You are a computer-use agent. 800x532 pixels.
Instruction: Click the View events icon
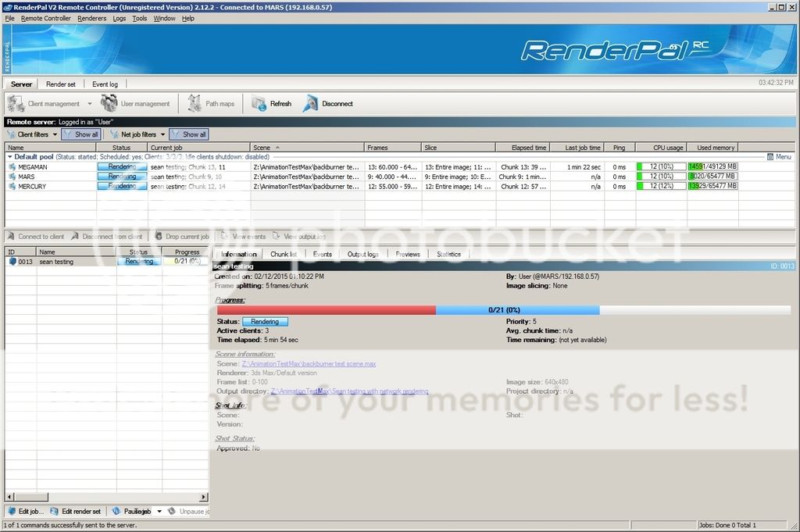pos(224,236)
